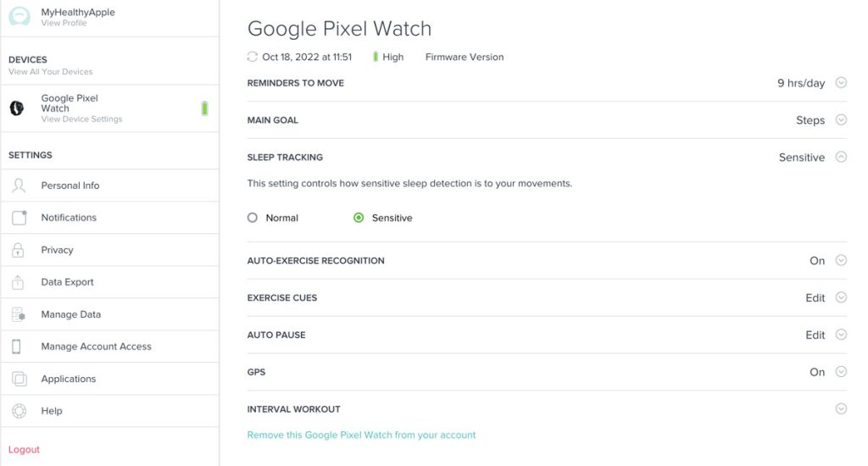Click the sync icon beside the date
The height and width of the screenshot is (466, 868).
pyautogui.click(x=252, y=57)
